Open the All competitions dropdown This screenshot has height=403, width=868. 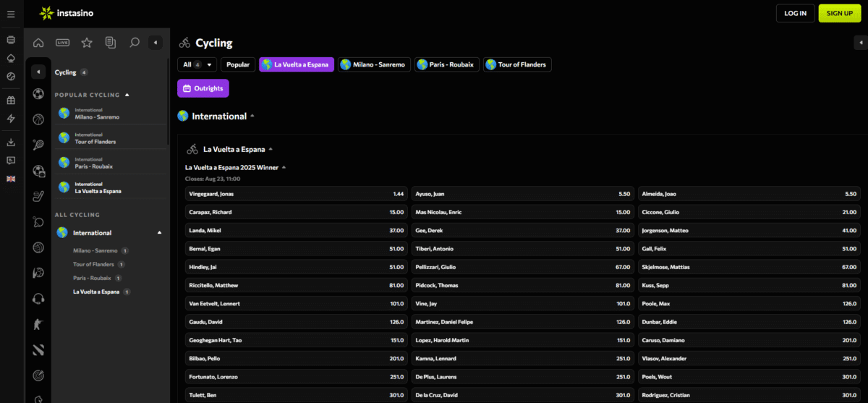pos(197,64)
